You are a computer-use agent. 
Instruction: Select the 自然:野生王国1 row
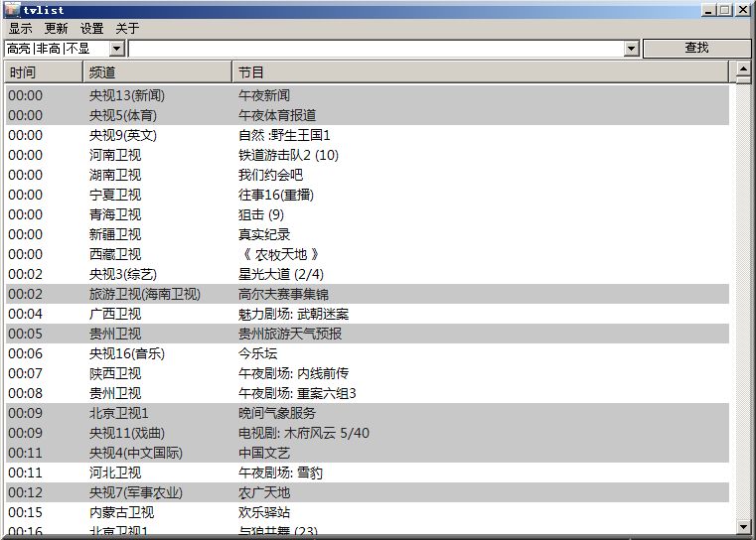pyautogui.click(x=367, y=135)
